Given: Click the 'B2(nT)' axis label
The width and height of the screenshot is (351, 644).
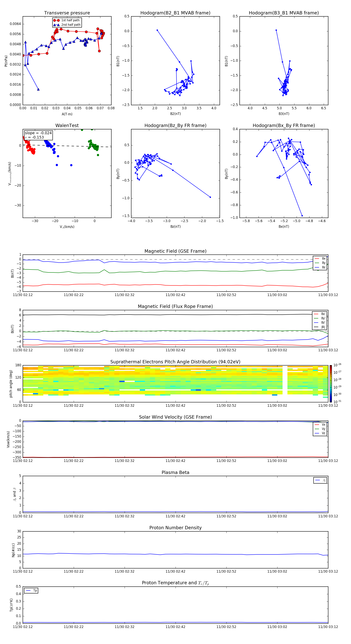Looking at the screenshot, I should click(175, 114).
